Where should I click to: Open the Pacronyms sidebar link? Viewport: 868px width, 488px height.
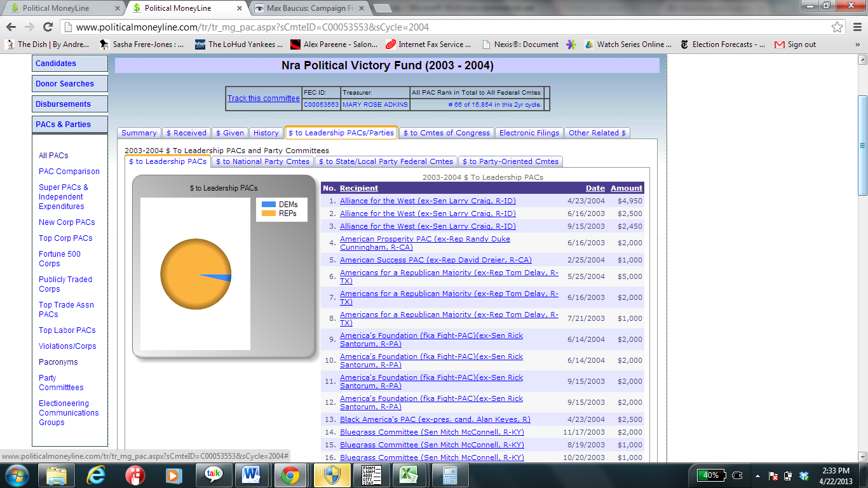(58, 362)
